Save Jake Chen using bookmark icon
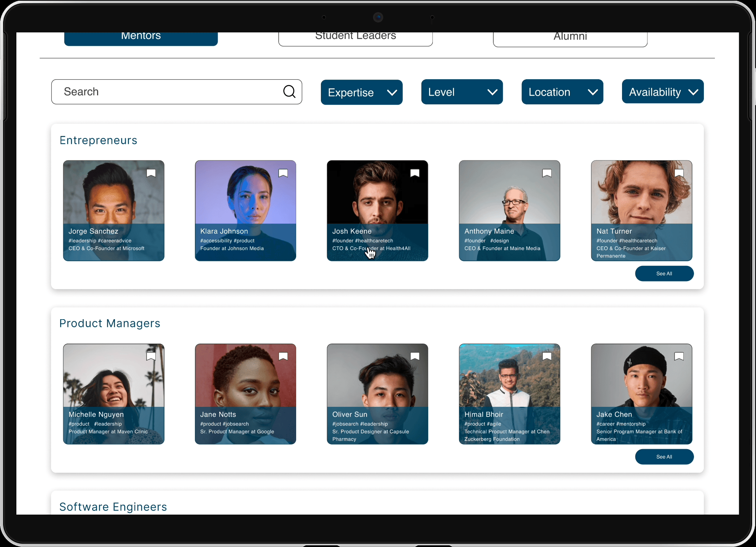 click(679, 357)
